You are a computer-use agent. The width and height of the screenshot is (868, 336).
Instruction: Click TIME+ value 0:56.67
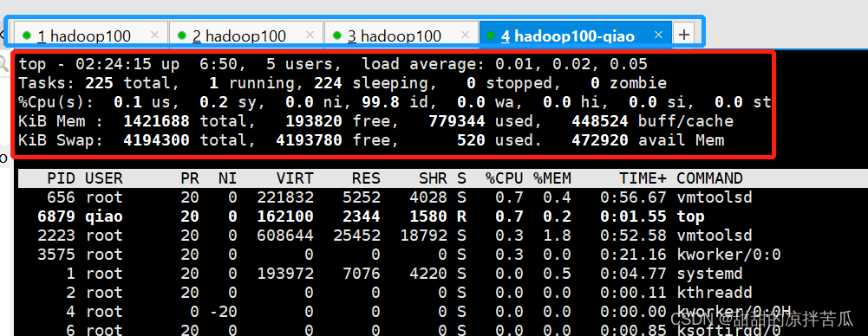633,197
